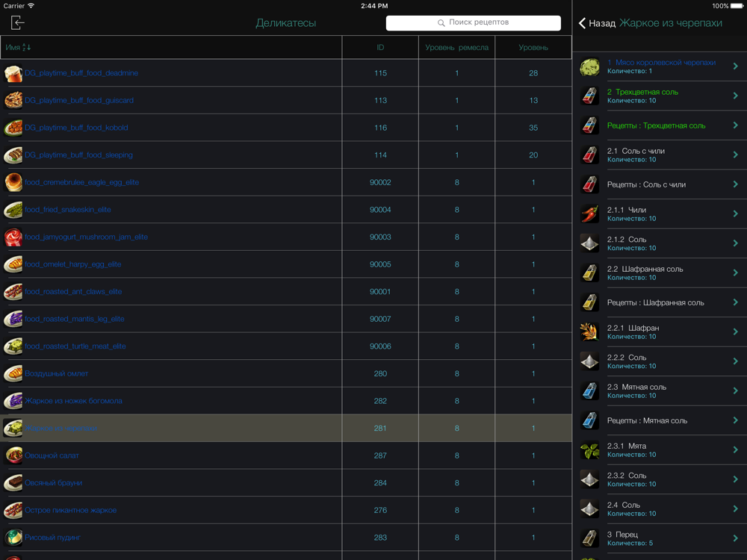Select the food_roasted_mantis_leg_elite icon
Screen dimensions: 747x560
13,319
